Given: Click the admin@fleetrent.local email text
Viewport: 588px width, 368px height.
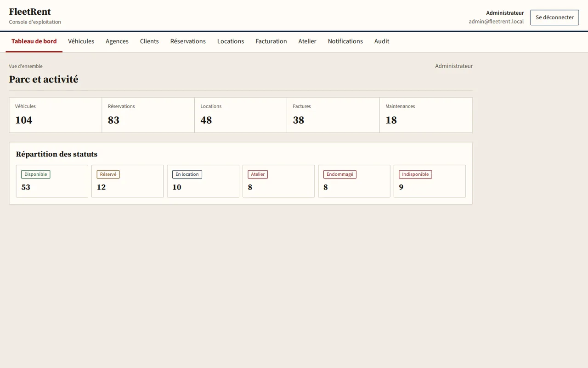Looking at the screenshot, I should pyautogui.click(x=496, y=22).
